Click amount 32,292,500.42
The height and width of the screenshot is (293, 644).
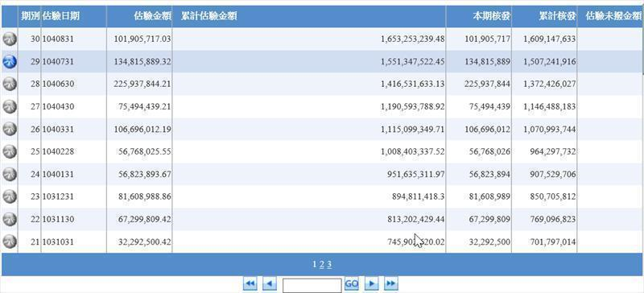click(145, 242)
